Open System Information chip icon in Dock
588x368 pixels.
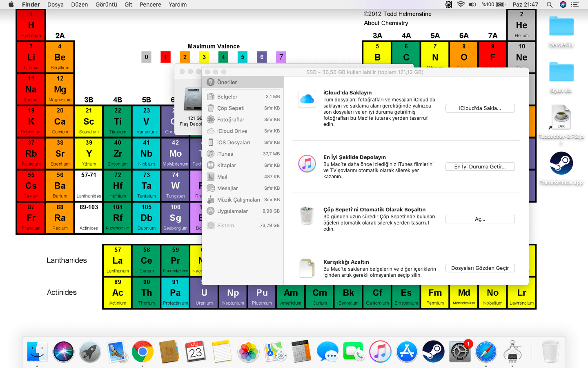tap(512, 351)
